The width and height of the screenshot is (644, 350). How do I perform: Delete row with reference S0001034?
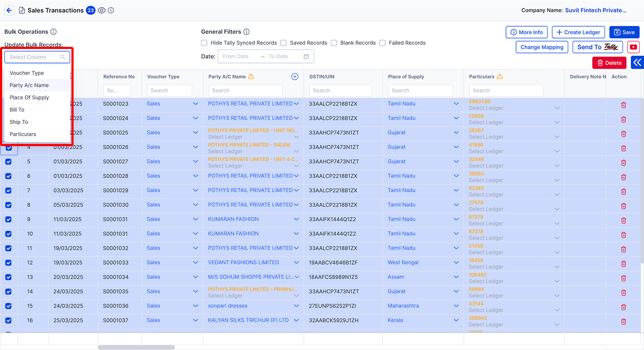coord(623,278)
